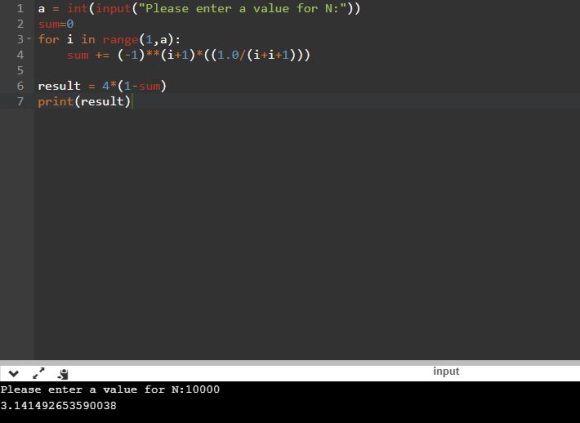Click the 'range' function in the for loop
This screenshot has height=423, width=580.
(120, 39)
